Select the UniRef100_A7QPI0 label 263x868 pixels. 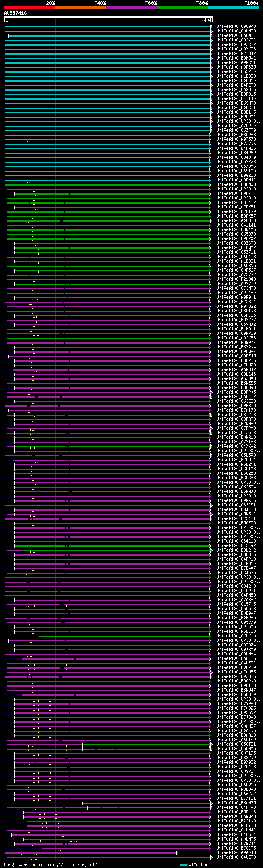tap(236, 126)
